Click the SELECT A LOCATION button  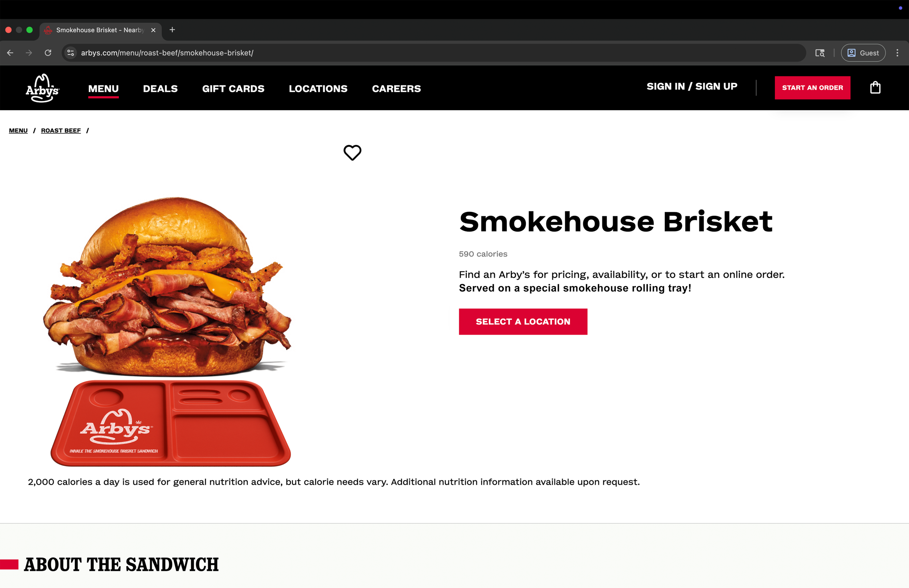[523, 322]
